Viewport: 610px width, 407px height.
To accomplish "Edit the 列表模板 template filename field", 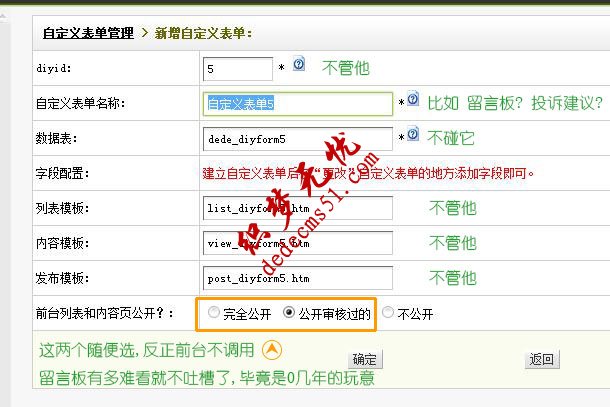I will coord(298,208).
